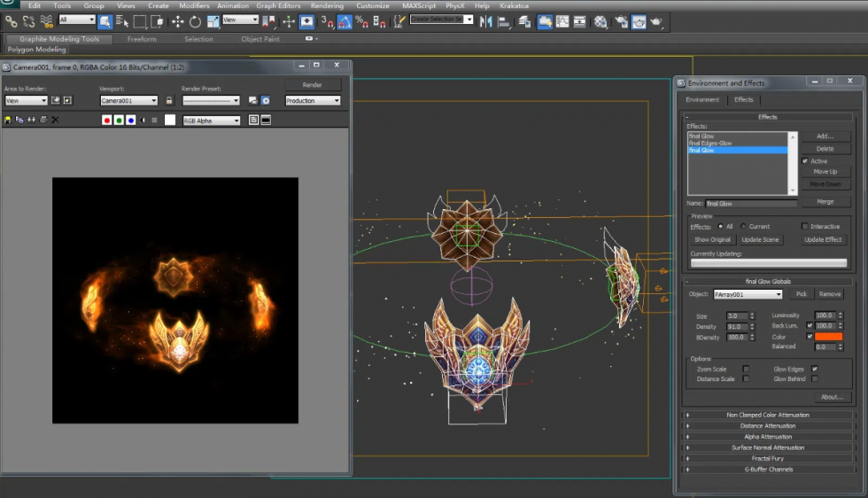This screenshot has height=498, width=868.
Task: Pick the Rectangular Selection Region tool
Action: [140, 21]
